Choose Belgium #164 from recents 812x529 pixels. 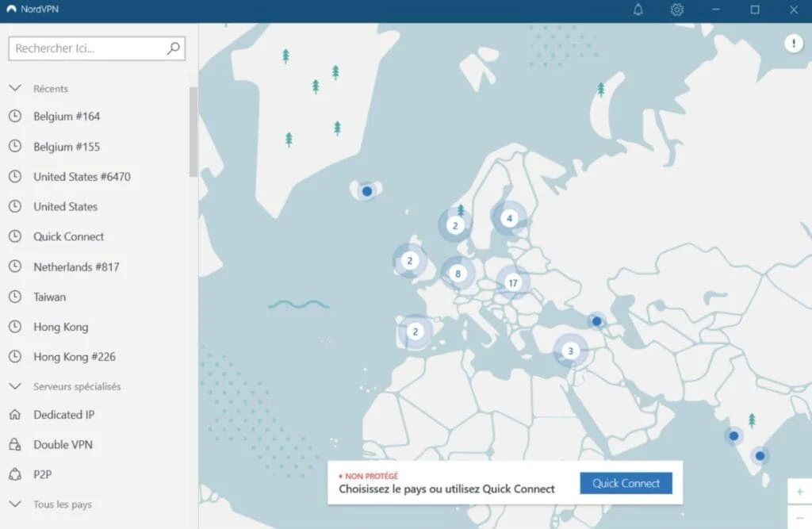coord(67,116)
